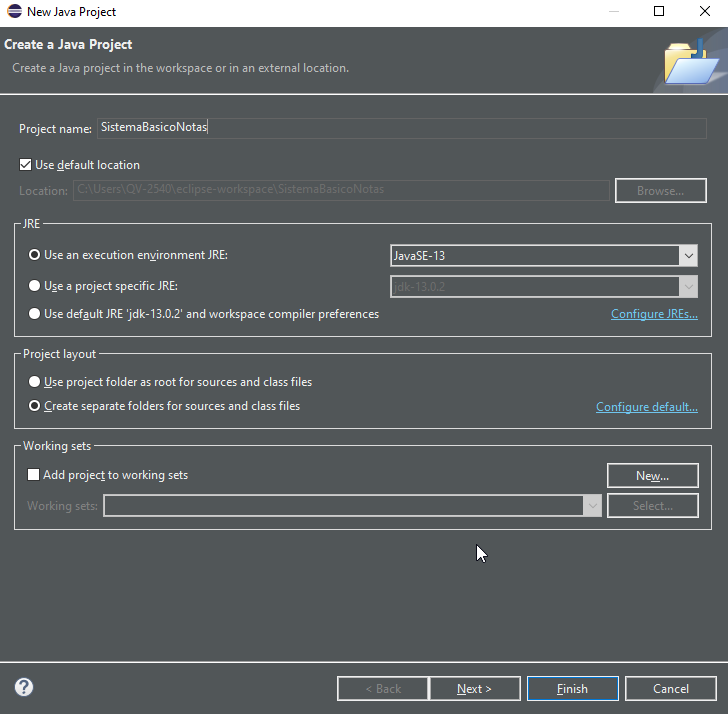Image resolution: width=728 pixels, height=714 pixels.
Task: Click the Eclipse icon in title bar
Action: [13, 12]
